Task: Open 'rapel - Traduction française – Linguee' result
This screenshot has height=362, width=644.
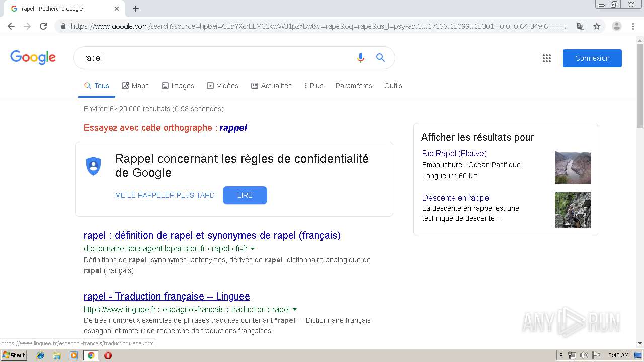Action: 167,296
